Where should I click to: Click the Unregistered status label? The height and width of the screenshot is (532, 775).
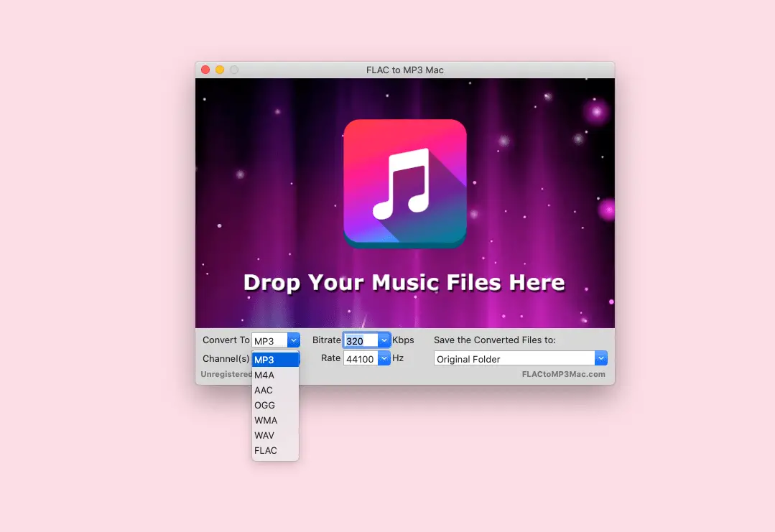[x=226, y=375]
